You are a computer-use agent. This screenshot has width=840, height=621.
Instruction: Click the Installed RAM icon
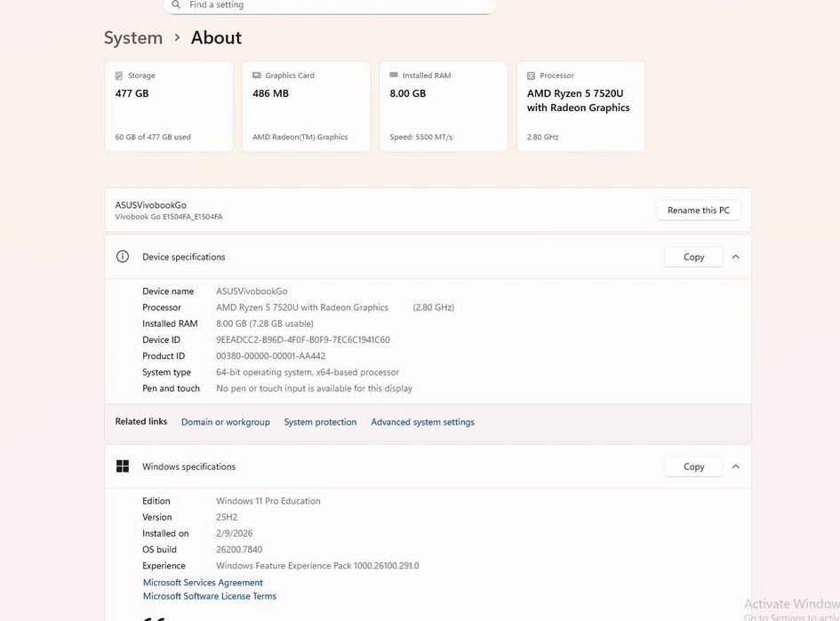click(394, 76)
